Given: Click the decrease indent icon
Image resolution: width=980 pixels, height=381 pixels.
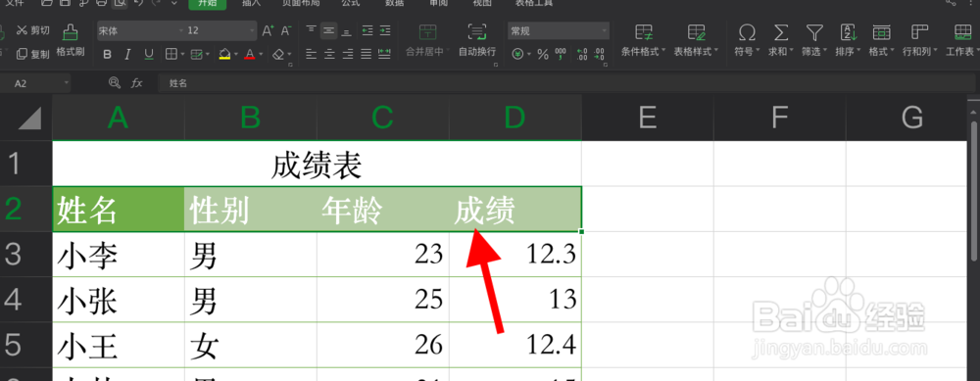Looking at the screenshot, I should 367,30.
